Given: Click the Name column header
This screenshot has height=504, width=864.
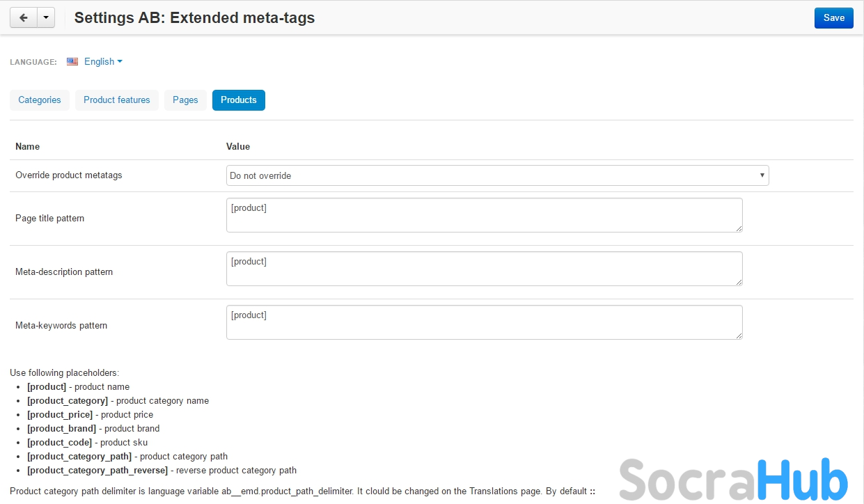Looking at the screenshot, I should pos(28,147).
